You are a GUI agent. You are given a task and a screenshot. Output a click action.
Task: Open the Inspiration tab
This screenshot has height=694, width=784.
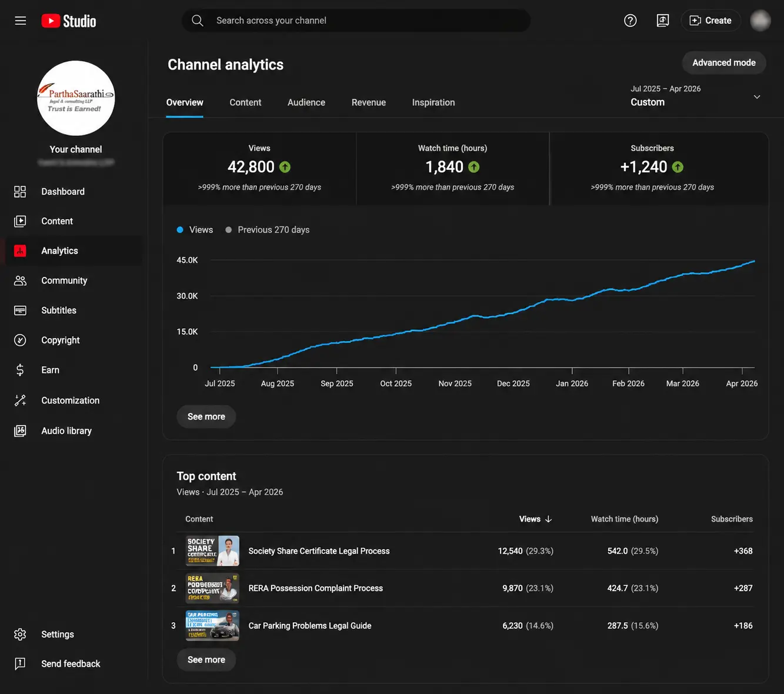click(433, 102)
